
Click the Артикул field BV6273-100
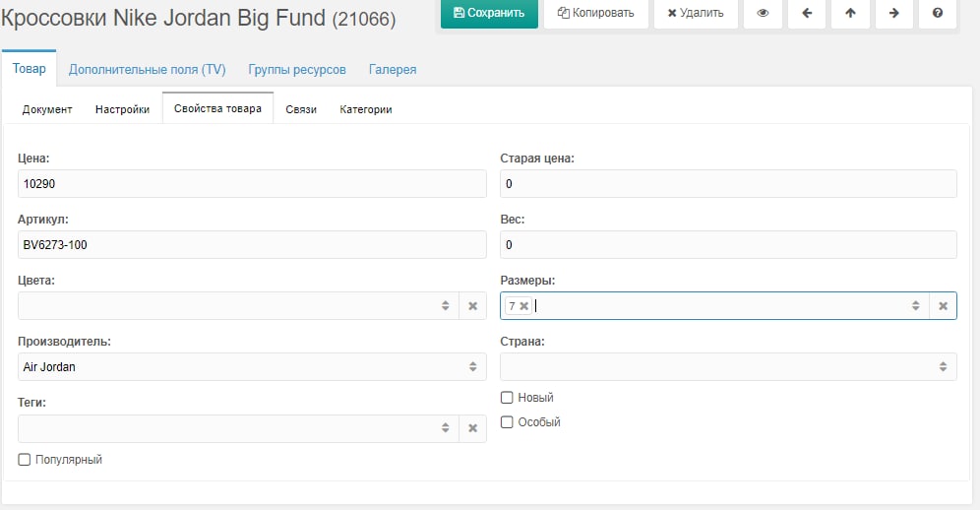pos(252,245)
